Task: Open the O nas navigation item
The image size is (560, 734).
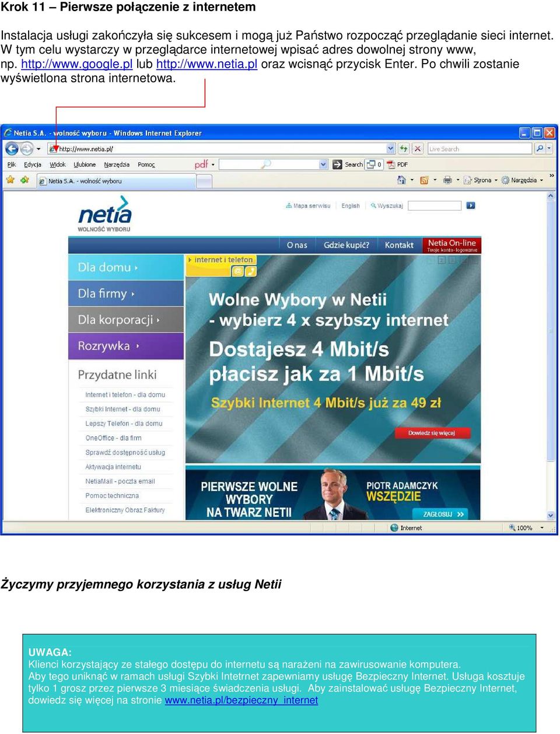Action: click(297, 245)
